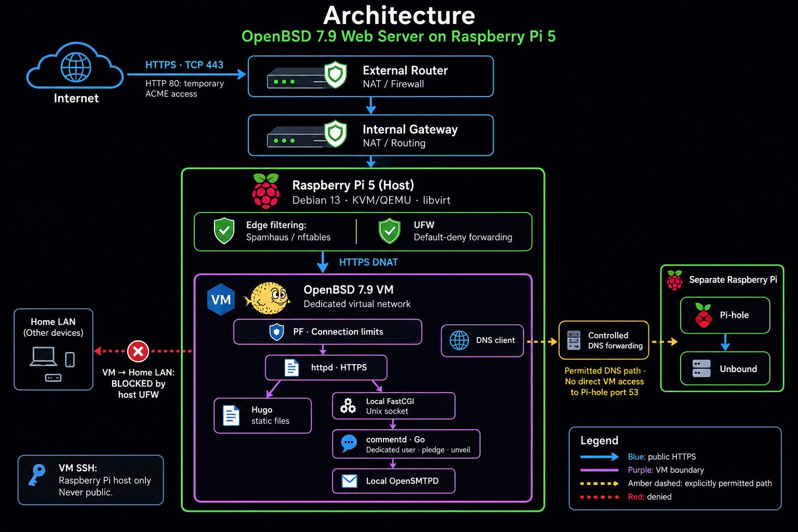Click the "DNS client" label
The height and width of the screenshot is (532, 798).
point(495,340)
